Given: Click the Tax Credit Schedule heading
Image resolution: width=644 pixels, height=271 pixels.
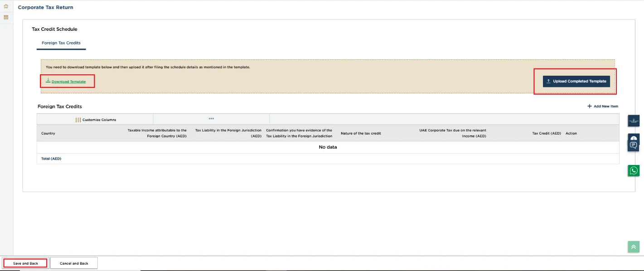Looking at the screenshot, I should coord(54,29).
